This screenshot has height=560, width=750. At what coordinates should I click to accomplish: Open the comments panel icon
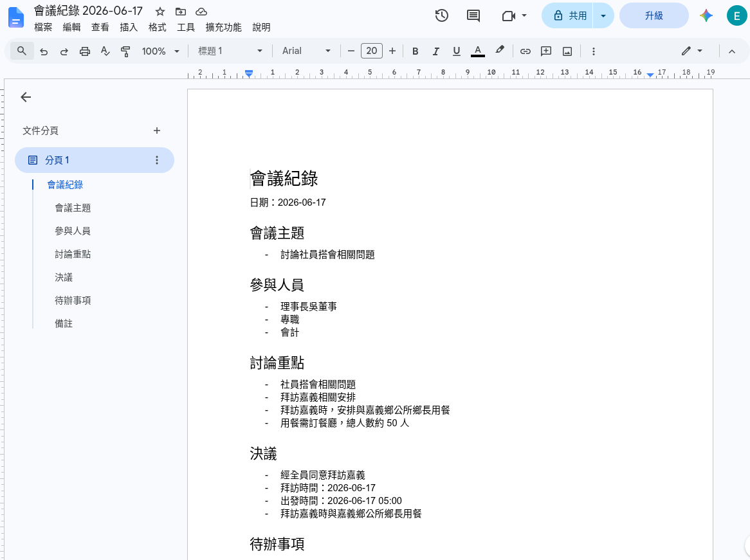click(x=473, y=16)
